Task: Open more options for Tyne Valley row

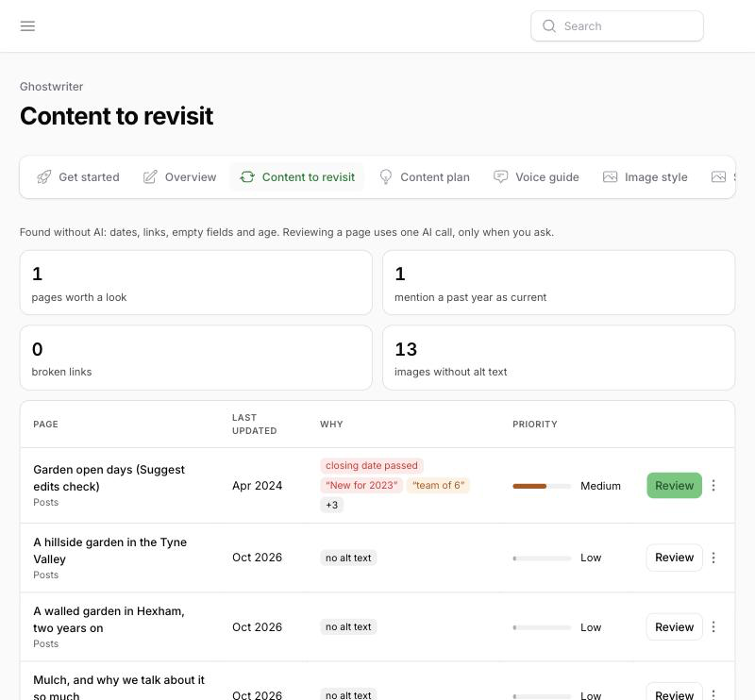Action: pos(713,558)
